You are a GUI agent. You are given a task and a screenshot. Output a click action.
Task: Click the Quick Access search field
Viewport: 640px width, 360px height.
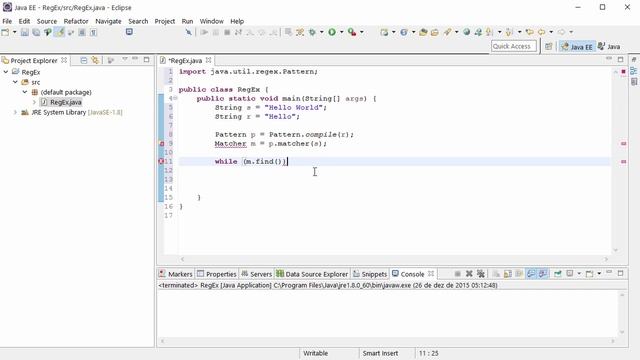513,46
